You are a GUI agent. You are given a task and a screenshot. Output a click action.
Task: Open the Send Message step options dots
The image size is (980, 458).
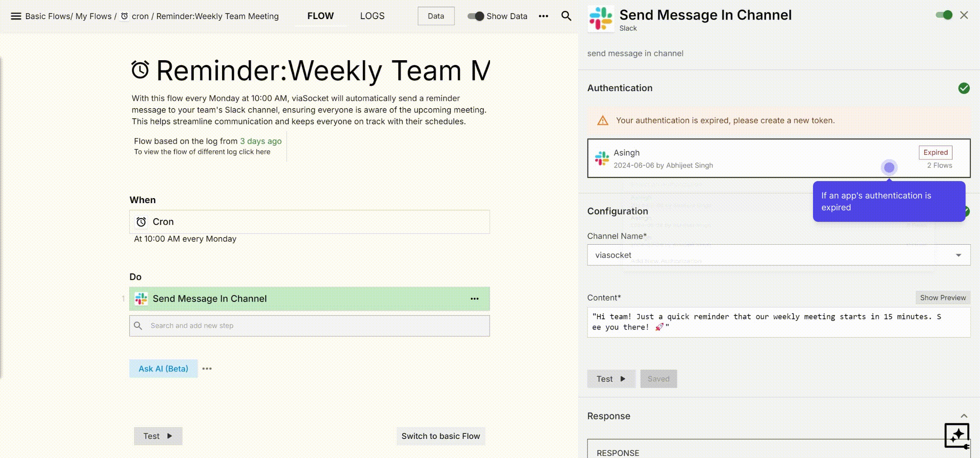point(474,299)
